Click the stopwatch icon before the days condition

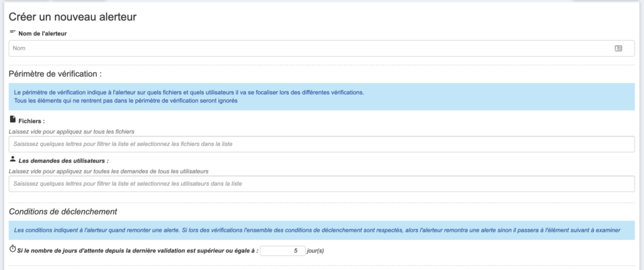coord(13,249)
